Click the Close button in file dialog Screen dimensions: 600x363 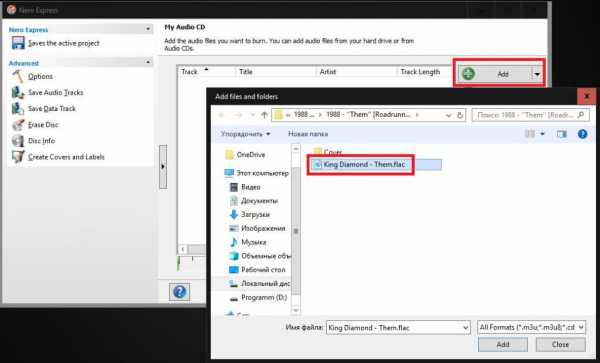[560, 344]
